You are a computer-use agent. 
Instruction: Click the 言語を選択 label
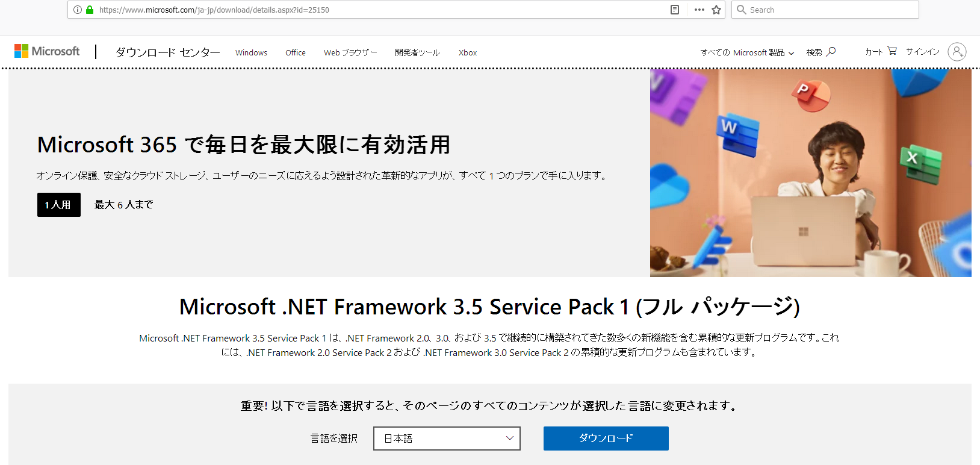pyautogui.click(x=334, y=438)
